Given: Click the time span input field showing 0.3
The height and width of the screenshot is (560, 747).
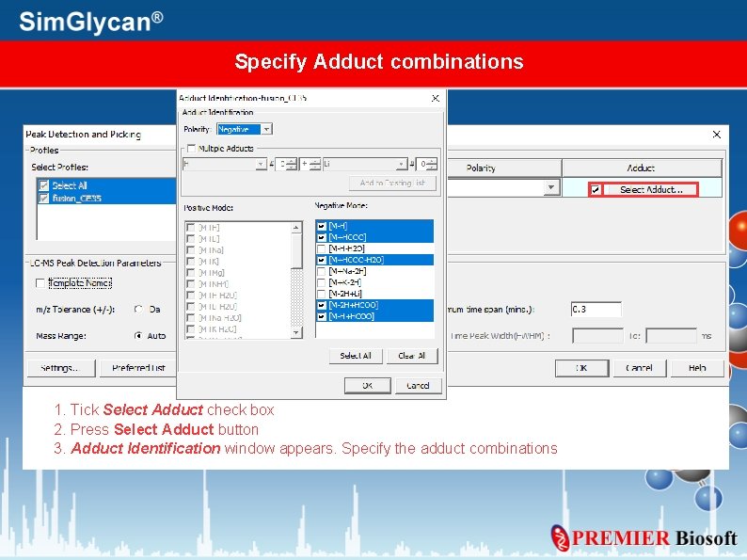Looking at the screenshot, I should [x=596, y=310].
